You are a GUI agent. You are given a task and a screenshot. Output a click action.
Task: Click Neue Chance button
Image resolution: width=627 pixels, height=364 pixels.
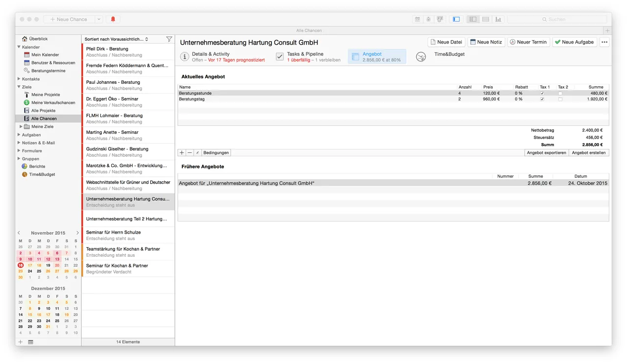[x=69, y=19]
